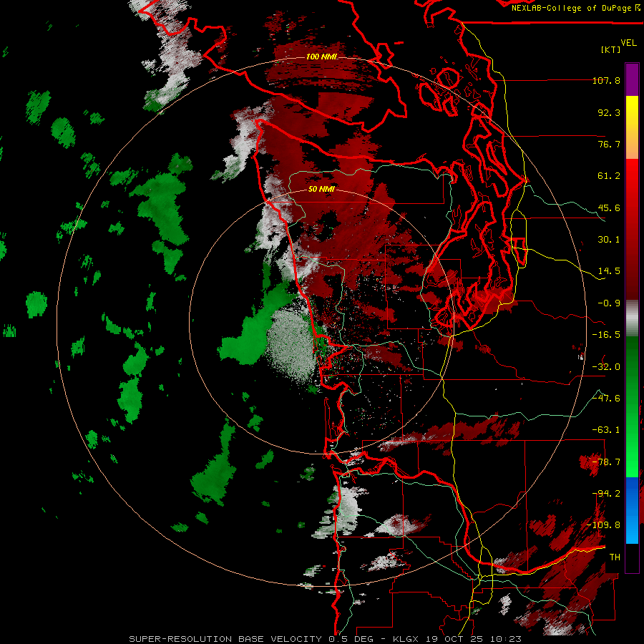644x644 pixels.
Task: Click the 107.8 legend value
Action: click(606, 80)
